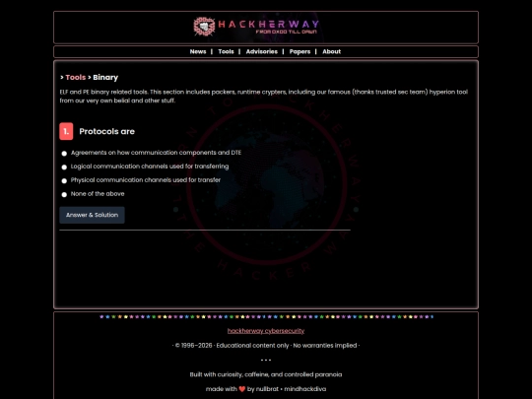Click the ELF and PE binary description paragraph
This screenshot has width=532, height=399.
264,96
